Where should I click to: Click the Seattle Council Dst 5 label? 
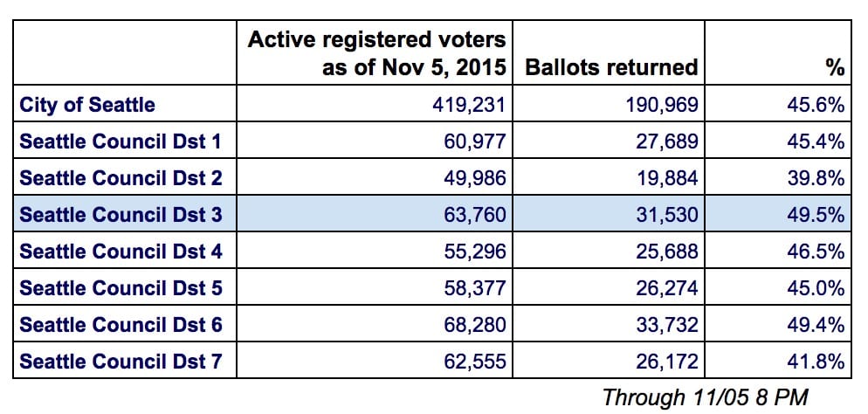pyautogui.click(x=121, y=288)
